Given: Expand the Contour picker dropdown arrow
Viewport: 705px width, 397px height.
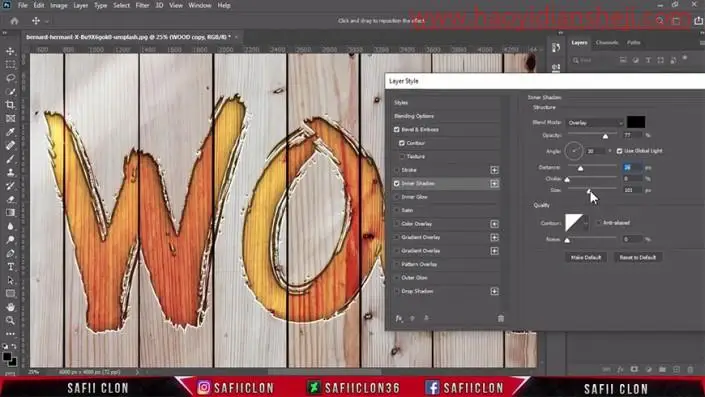Looking at the screenshot, I should [586, 223].
